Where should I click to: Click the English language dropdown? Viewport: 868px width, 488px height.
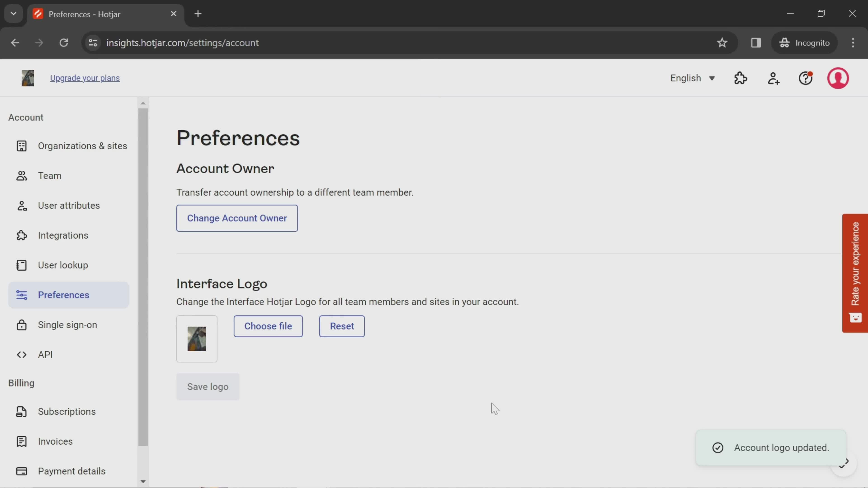(x=691, y=78)
